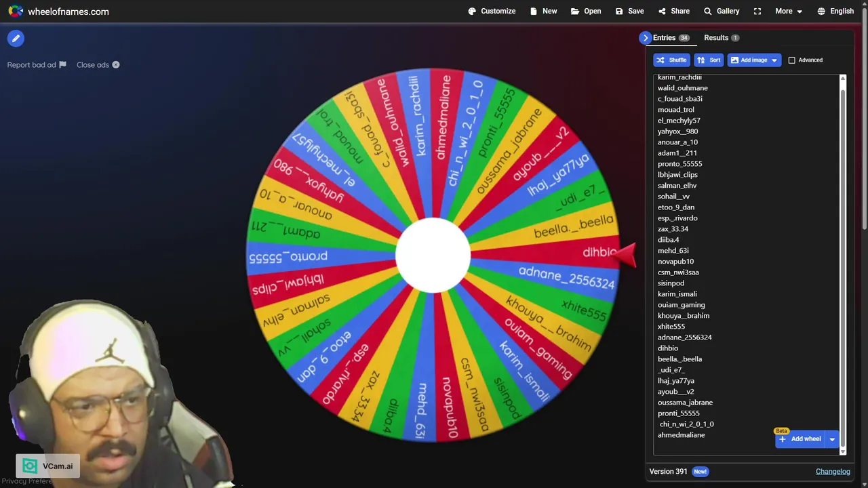Collapse the entries panel chevron

click(x=646, y=38)
